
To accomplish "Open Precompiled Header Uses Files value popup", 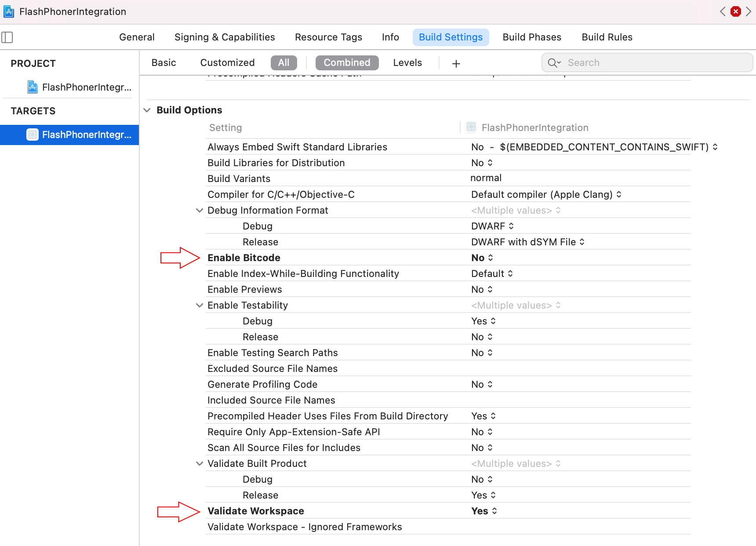I will pyautogui.click(x=483, y=416).
